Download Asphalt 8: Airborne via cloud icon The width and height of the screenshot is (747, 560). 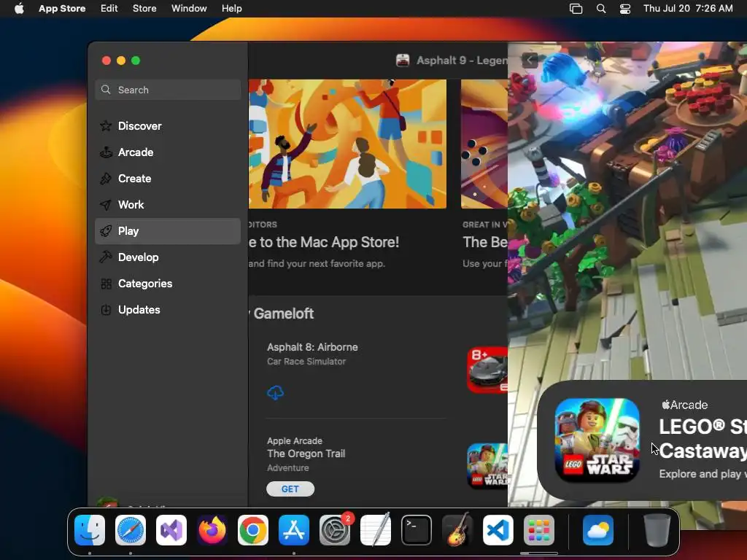click(x=275, y=392)
